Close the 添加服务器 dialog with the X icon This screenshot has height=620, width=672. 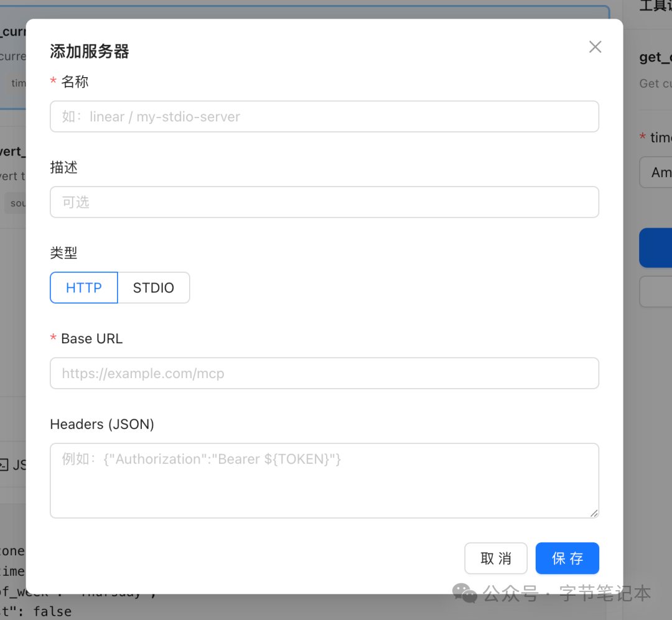[595, 47]
